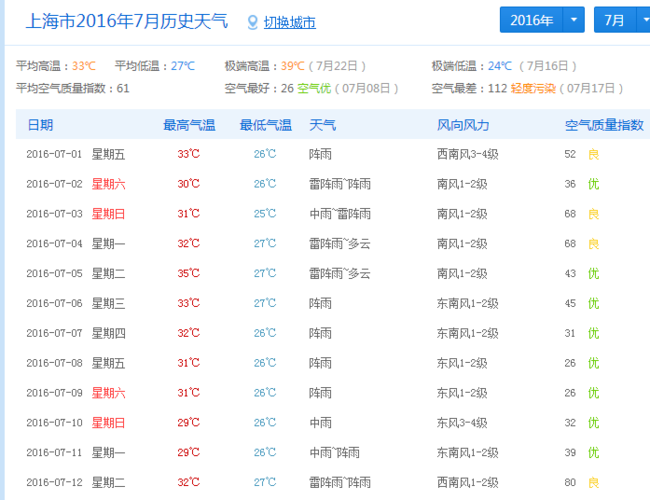Select the date 2016-07-02

(54, 184)
